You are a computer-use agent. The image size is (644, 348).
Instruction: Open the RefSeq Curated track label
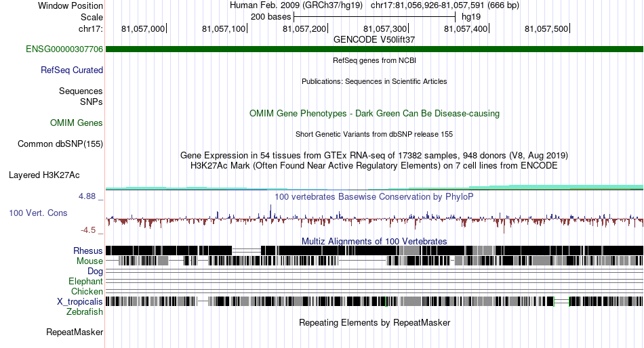pos(72,70)
